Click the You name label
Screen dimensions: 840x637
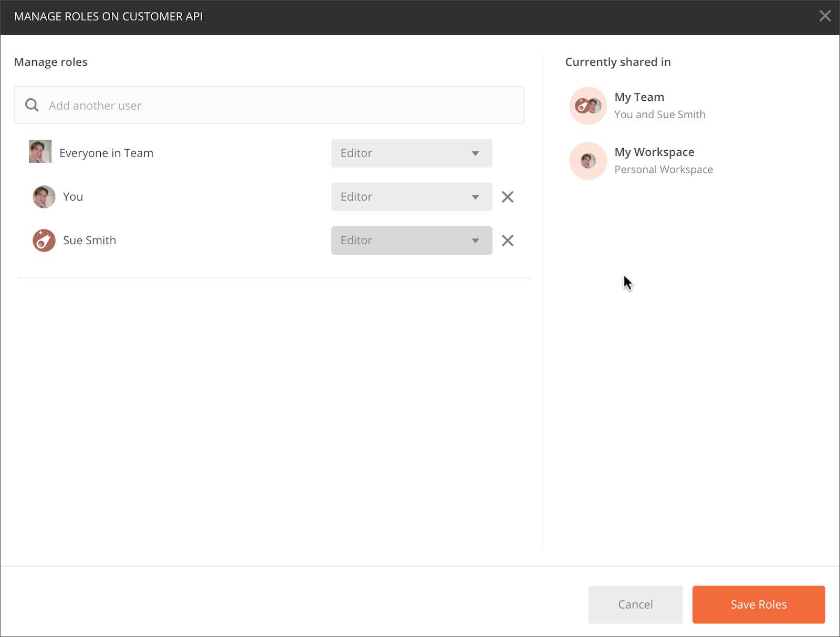pyautogui.click(x=73, y=197)
